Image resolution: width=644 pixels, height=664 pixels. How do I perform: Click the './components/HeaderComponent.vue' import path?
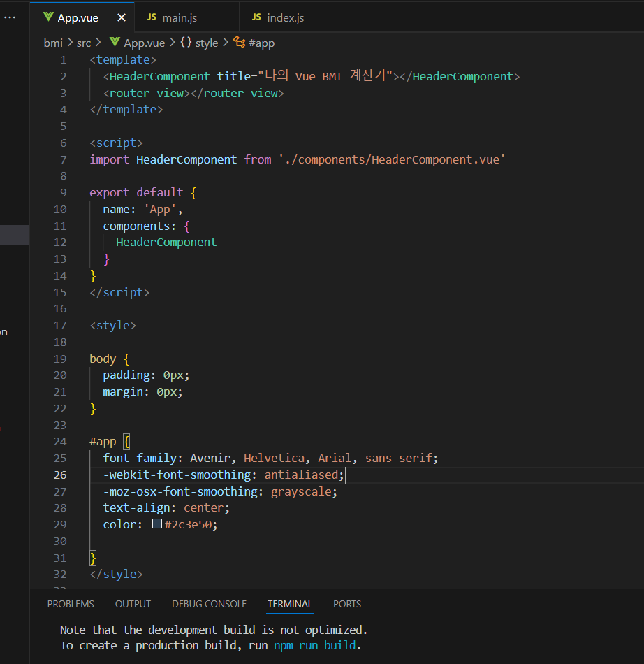392,159
